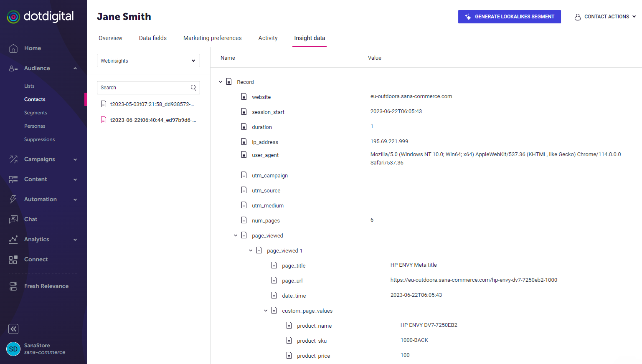Open Home from sidebar icon
Image resolution: width=642 pixels, height=364 pixels.
tap(13, 48)
